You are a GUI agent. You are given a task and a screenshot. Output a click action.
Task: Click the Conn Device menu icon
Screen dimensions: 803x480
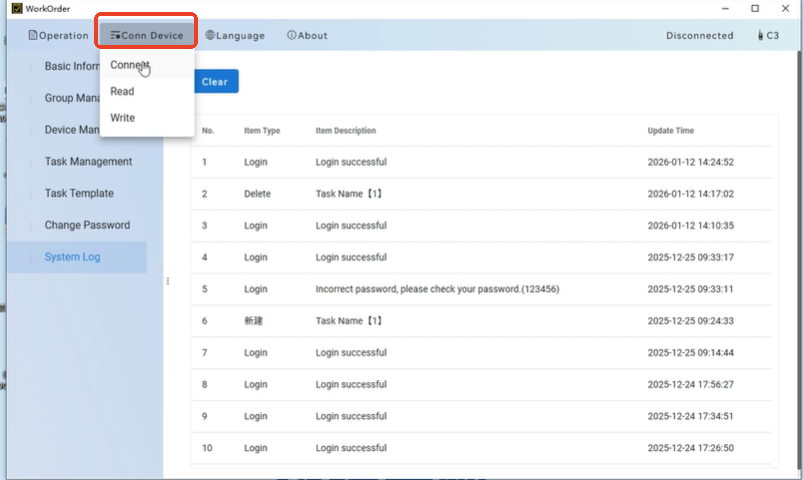point(115,36)
